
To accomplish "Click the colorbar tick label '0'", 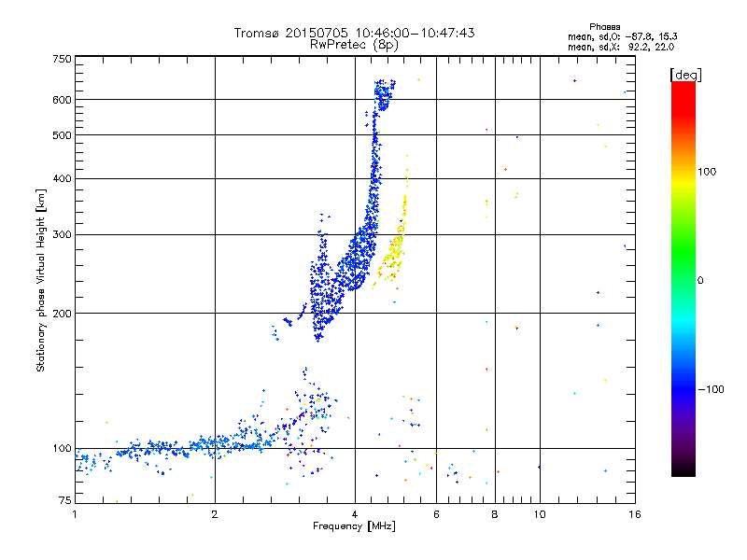I will (700, 281).
